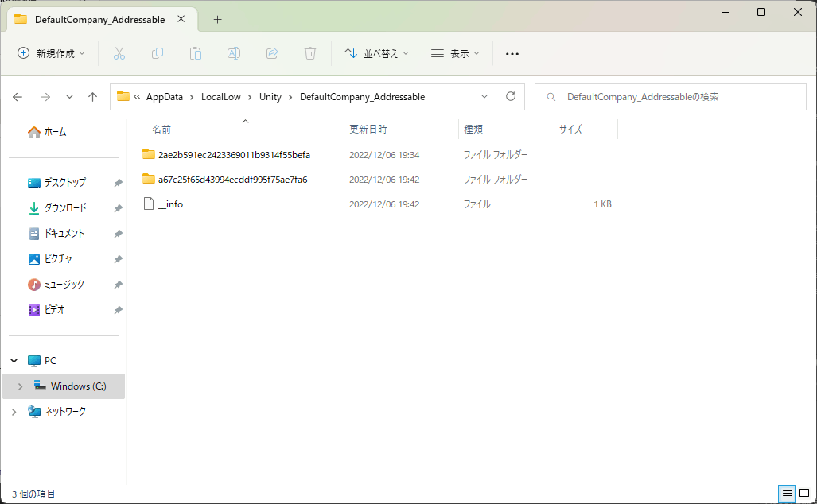Go forward with the right arrow
The image size is (817, 504).
tap(45, 97)
